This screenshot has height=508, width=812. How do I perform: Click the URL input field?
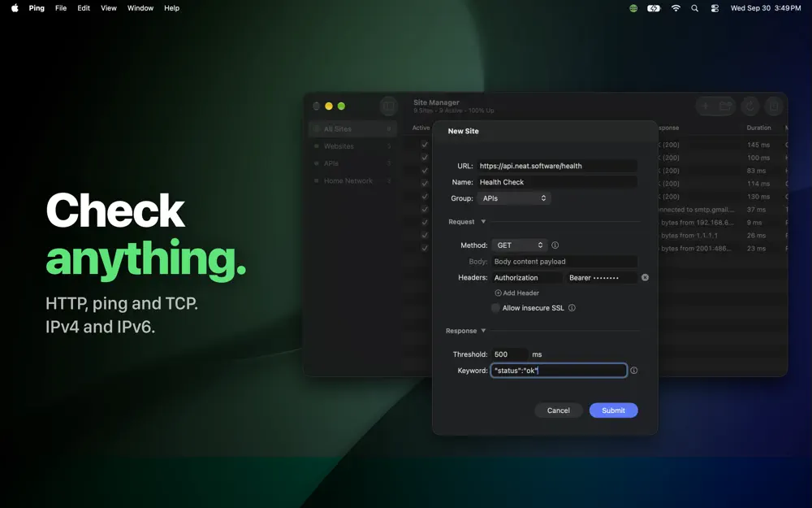557,166
